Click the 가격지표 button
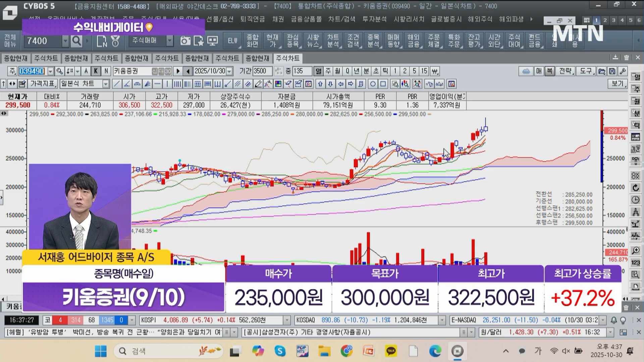The width and height of the screenshot is (644, 362). [43, 84]
